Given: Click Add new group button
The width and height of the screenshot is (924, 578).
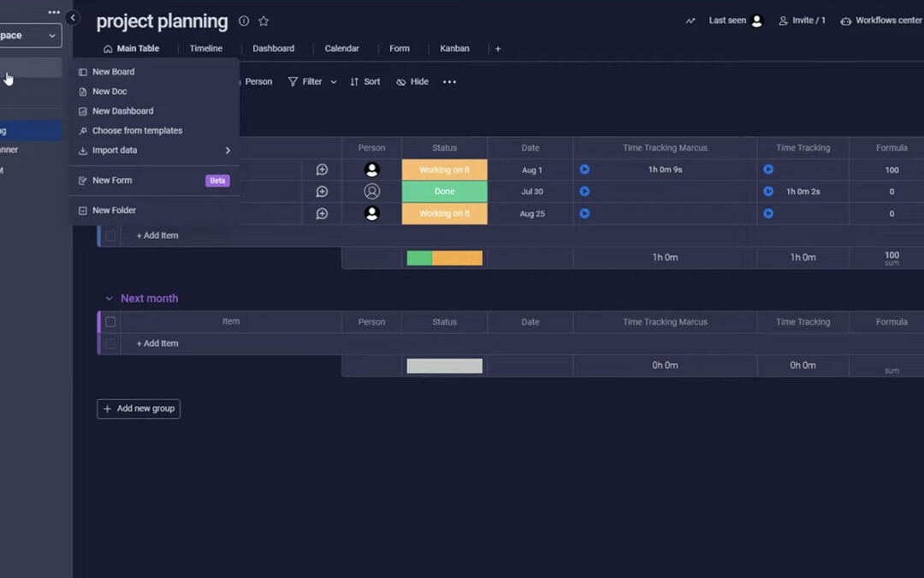Looking at the screenshot, I should (x=139, y=409).
